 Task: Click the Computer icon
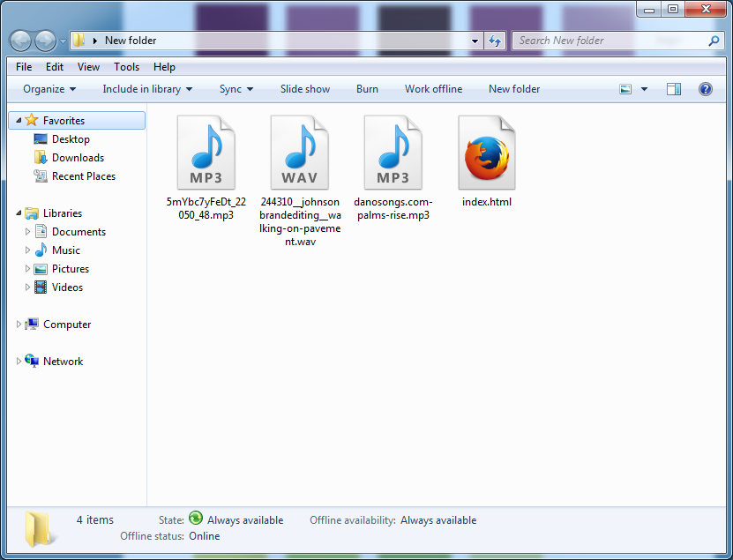32,324
